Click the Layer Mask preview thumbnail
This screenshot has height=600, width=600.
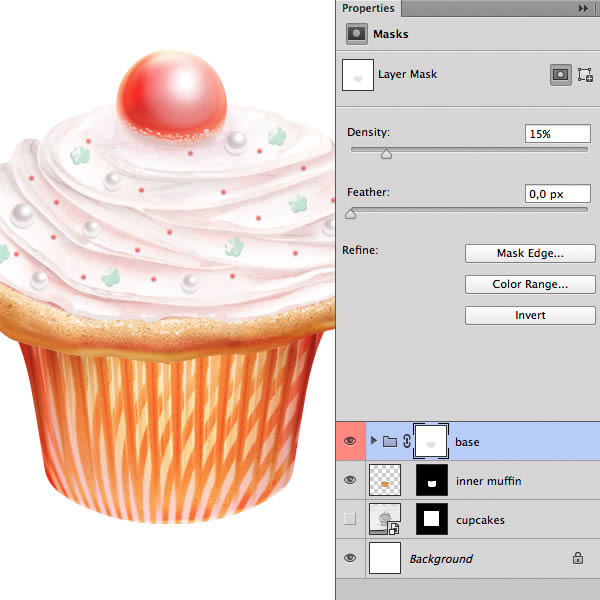coord(358,75)
